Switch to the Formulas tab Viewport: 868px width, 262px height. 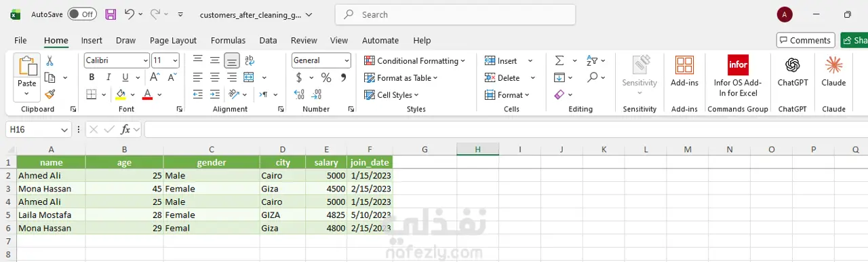tap(228, 40)
